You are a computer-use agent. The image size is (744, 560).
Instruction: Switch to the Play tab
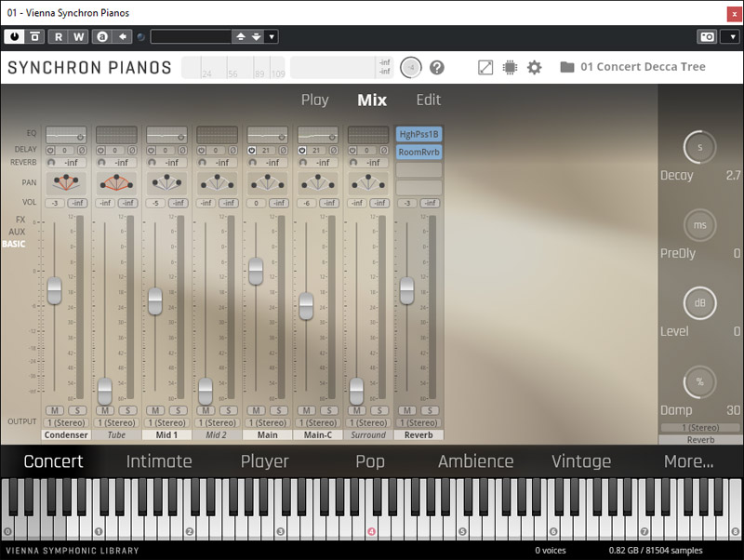point(314,100)
